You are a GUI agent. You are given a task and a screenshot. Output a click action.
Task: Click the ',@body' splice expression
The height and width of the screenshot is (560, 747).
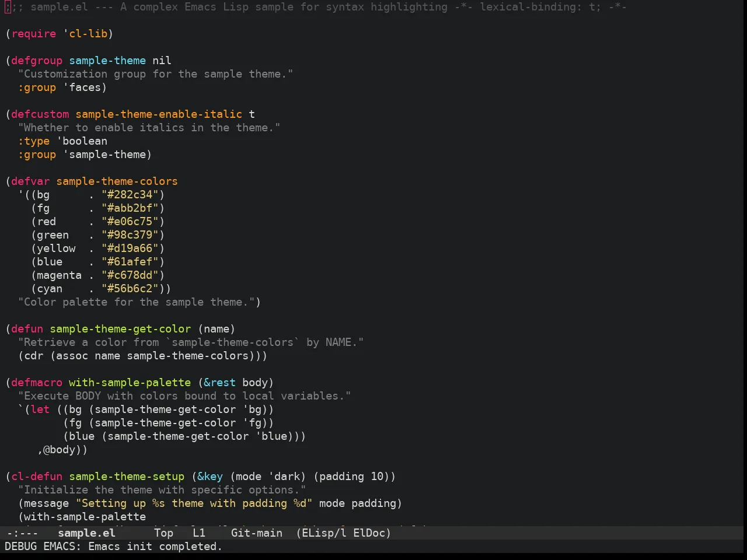pyautogui.click(x=56, y=450)
